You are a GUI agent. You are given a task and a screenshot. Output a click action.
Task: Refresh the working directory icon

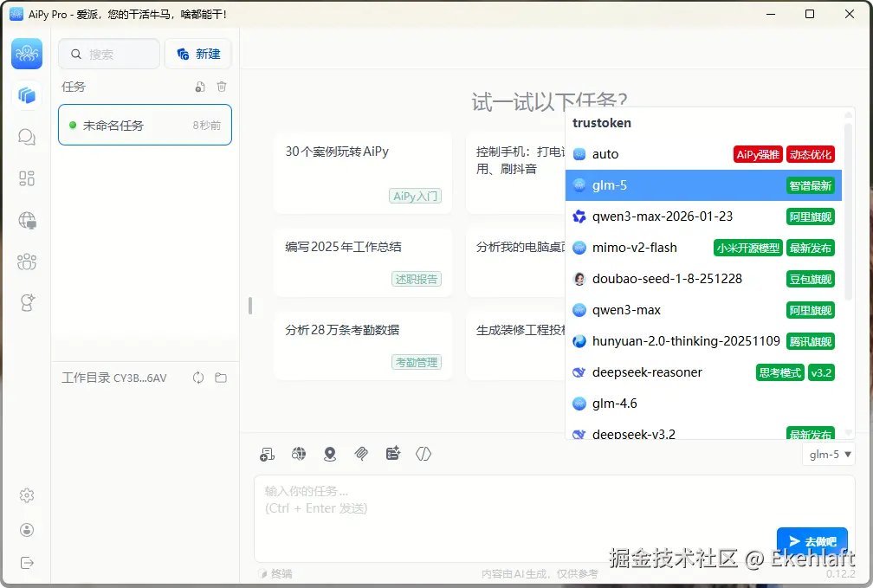[x=198, y=378]
